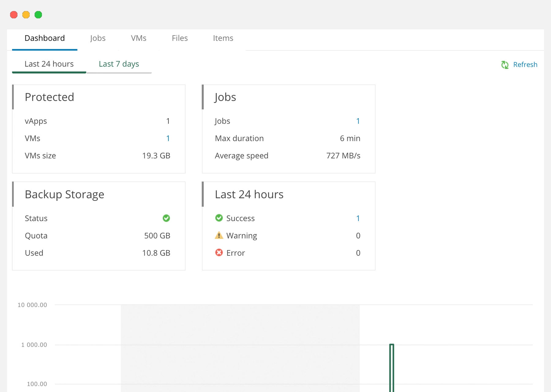Click the 10 000.00 axis label on the chart
551x392 pixels.
click(x=32, y=305)
